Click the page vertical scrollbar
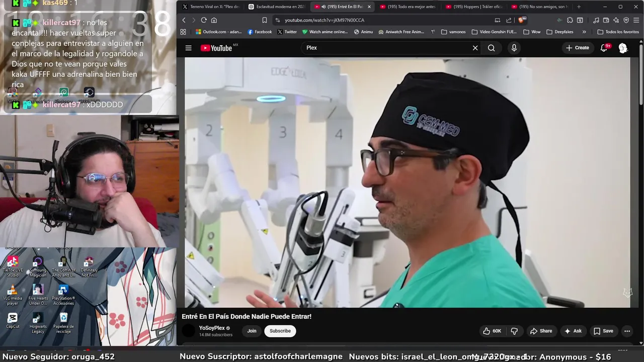The height and width of the screenshot is (362, 644). click(641, 75)
